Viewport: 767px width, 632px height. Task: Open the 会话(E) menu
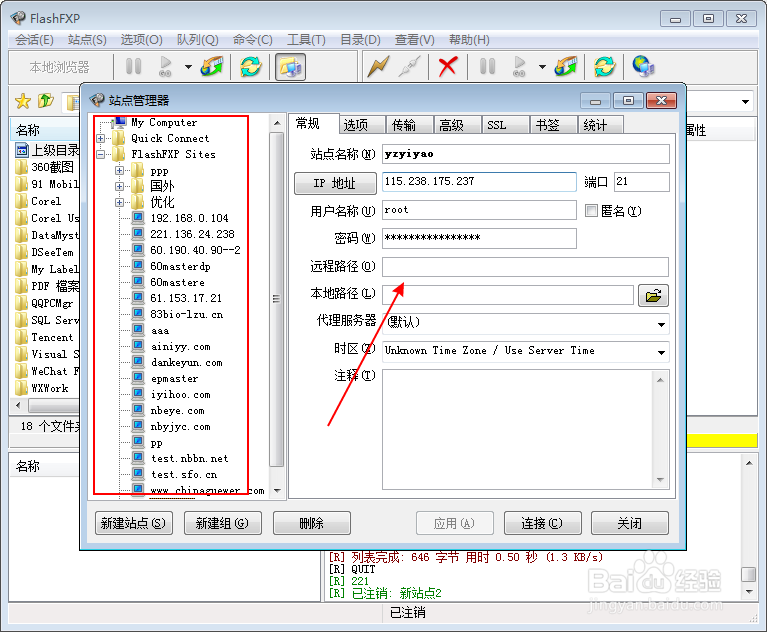[x=34, y=40]
